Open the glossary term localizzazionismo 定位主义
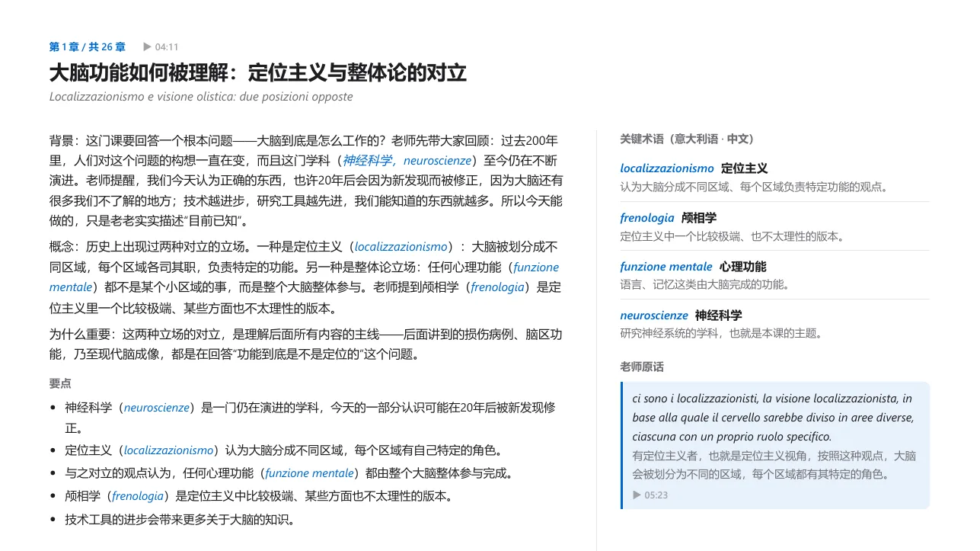The width and height of the screenshot is (980, 551). 694,168
